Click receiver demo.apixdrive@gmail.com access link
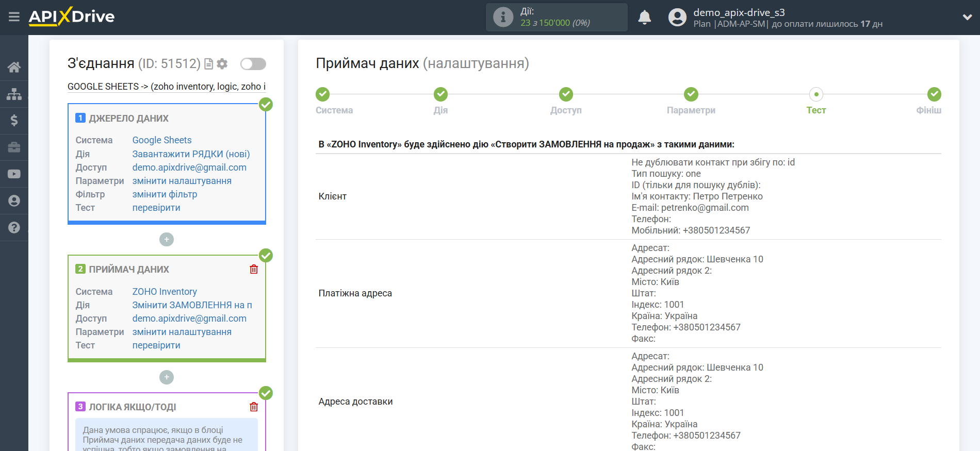 coord(189,319)
